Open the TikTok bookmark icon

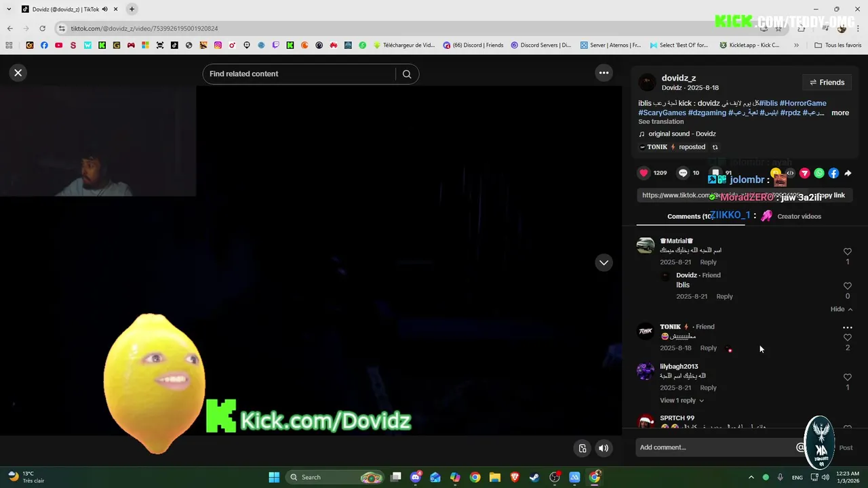pyautogui.click(x=174, y=45)
